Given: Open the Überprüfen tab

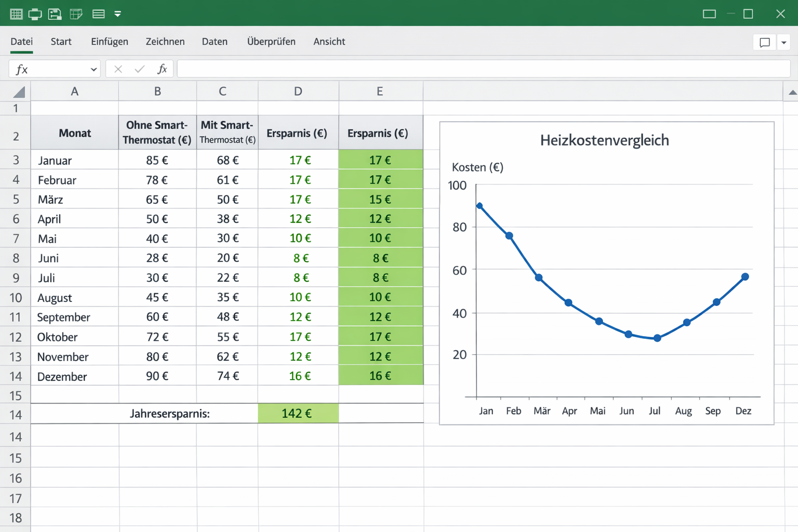Looking at the screenshot, I should (x=271, y=42).
